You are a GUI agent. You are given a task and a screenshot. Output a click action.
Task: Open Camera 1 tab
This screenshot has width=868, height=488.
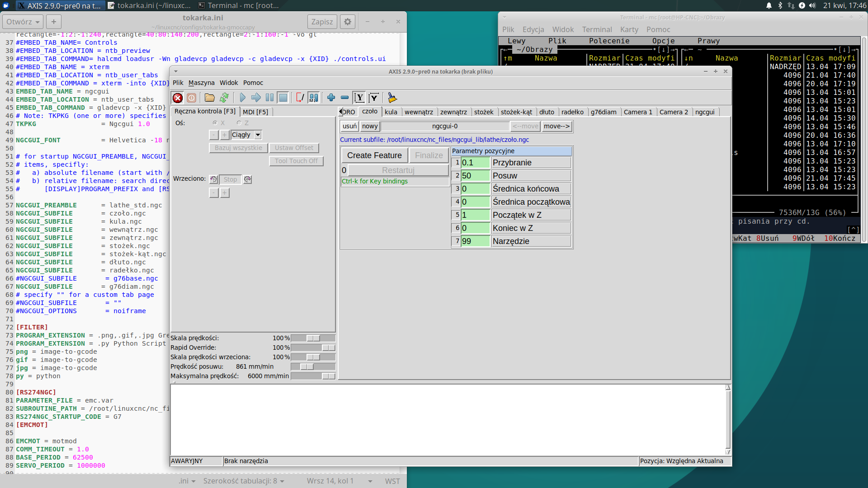pos(638,112)
